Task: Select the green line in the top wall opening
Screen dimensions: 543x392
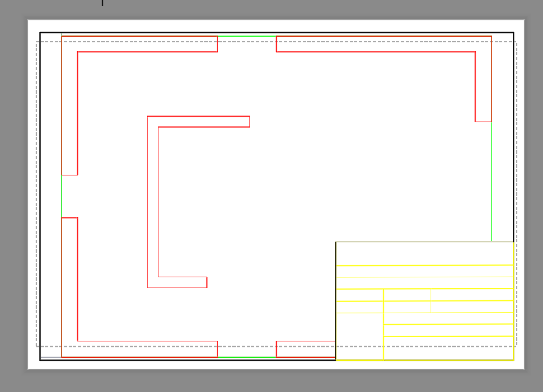Action: tap(247, 36)
